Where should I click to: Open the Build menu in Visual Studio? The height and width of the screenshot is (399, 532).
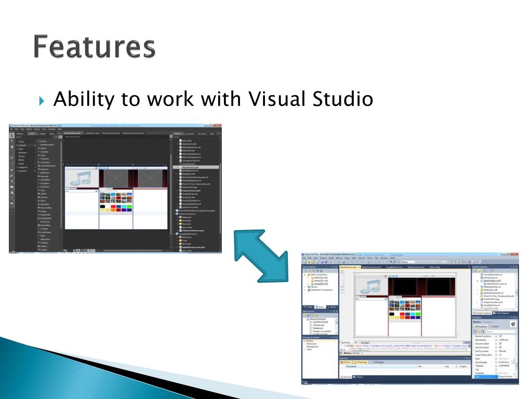point(331,258)
